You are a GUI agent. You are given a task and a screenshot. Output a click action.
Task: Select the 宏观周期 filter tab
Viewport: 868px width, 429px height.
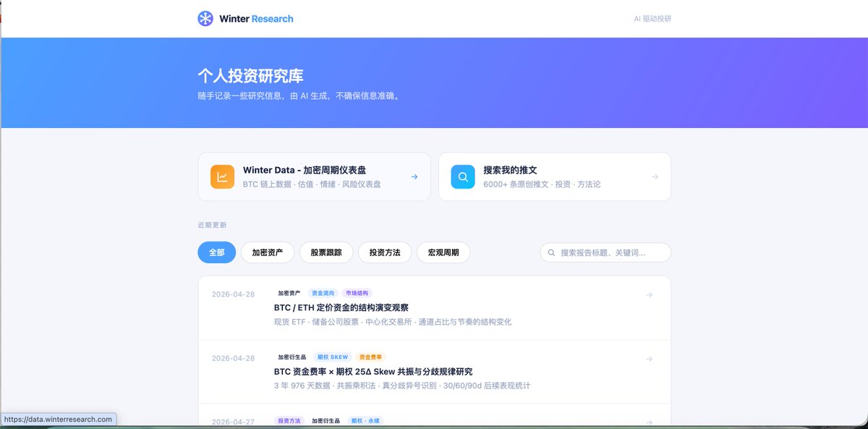point(443,252)
